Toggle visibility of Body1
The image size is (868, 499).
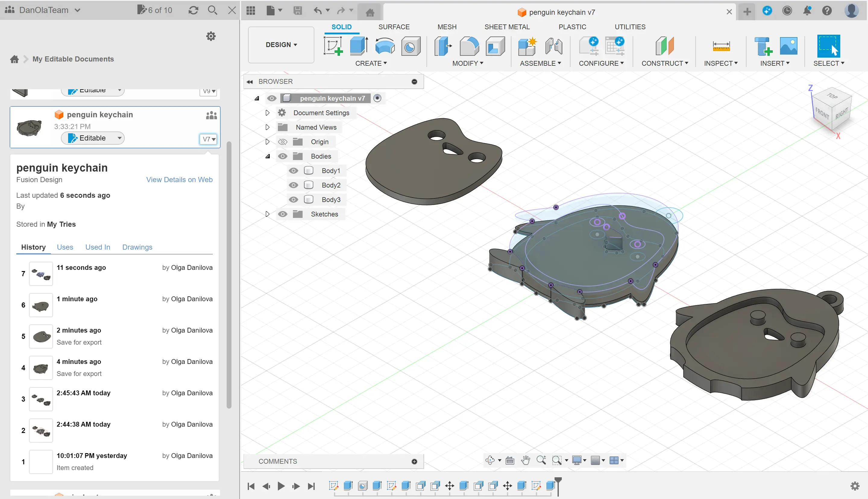coord(293,171)
